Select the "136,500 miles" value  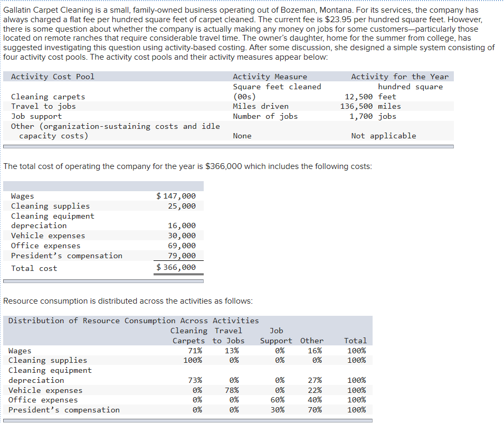pos(370,106)
